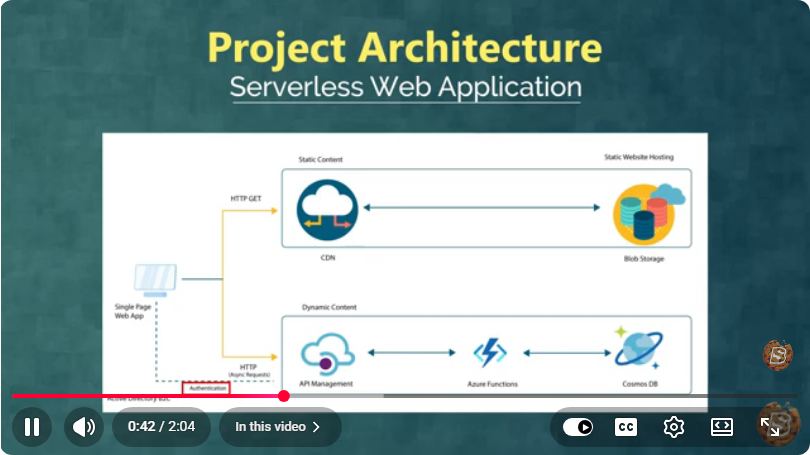The height and width of the screenshot is (455, 810).
Task: Click the Azure Functions lightning icon
Action: point(490,352)
